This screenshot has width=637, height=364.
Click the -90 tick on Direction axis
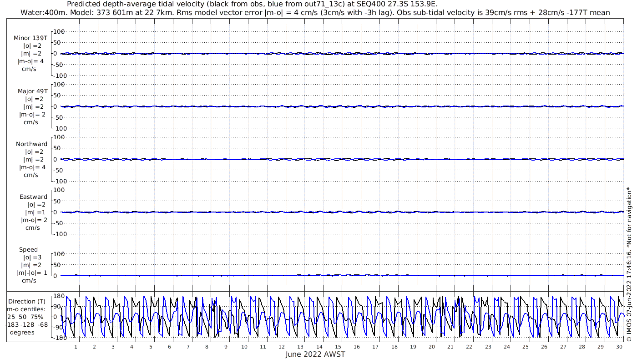click(58, 327)
